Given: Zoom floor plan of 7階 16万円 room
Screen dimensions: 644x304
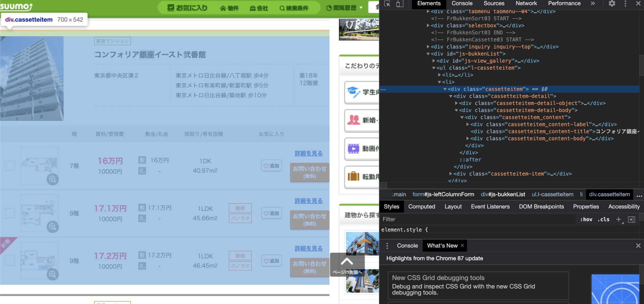Looking at the screenshot, I should (53, 179).
